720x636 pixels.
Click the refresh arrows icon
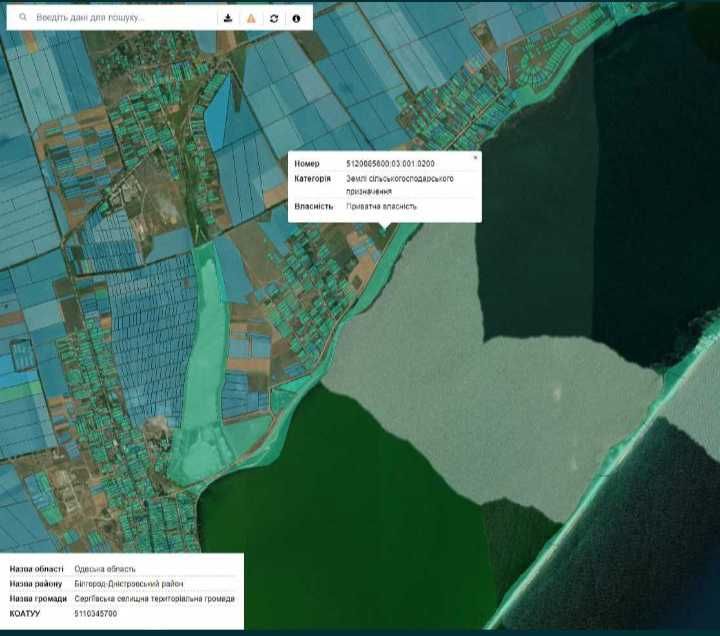274,18
